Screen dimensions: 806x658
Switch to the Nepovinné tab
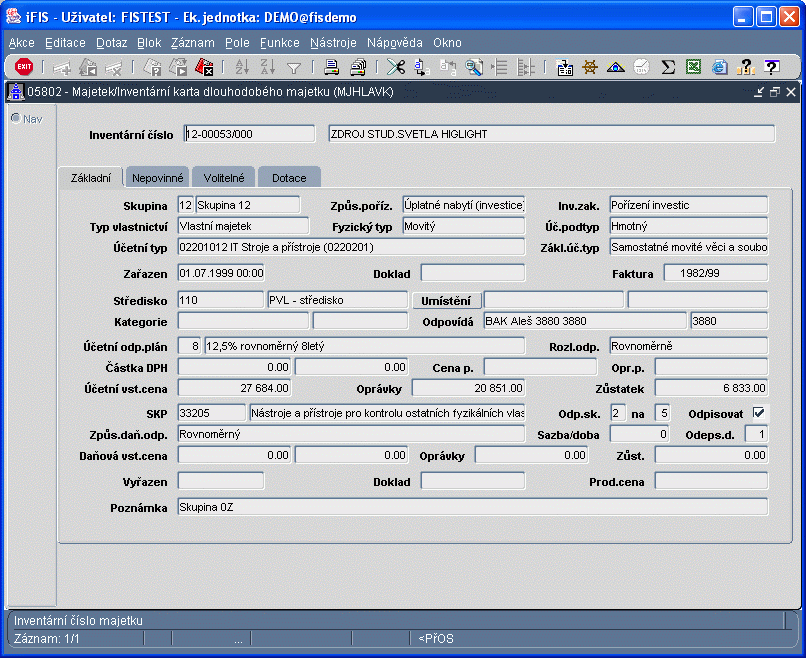click(158, 177)
